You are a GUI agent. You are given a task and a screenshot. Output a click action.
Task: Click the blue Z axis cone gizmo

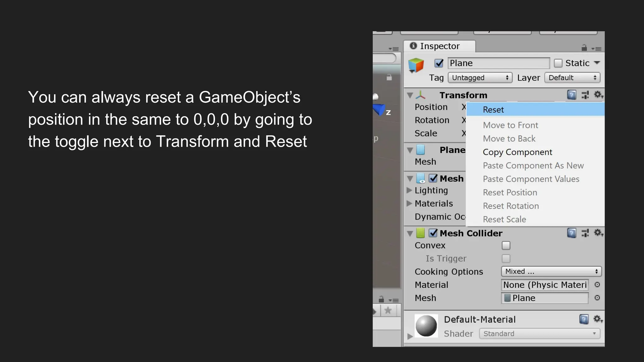click(379, 110)
